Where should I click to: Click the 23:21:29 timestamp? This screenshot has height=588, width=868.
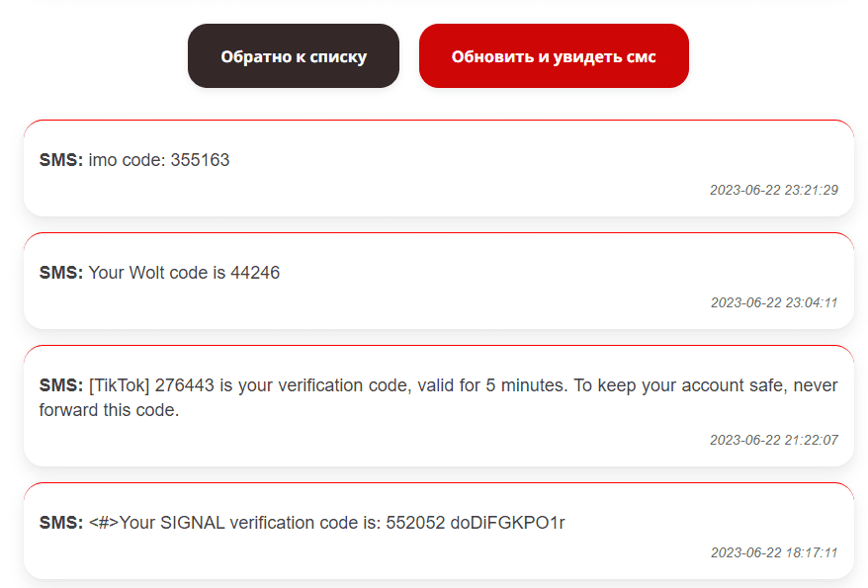pos(773,190)
